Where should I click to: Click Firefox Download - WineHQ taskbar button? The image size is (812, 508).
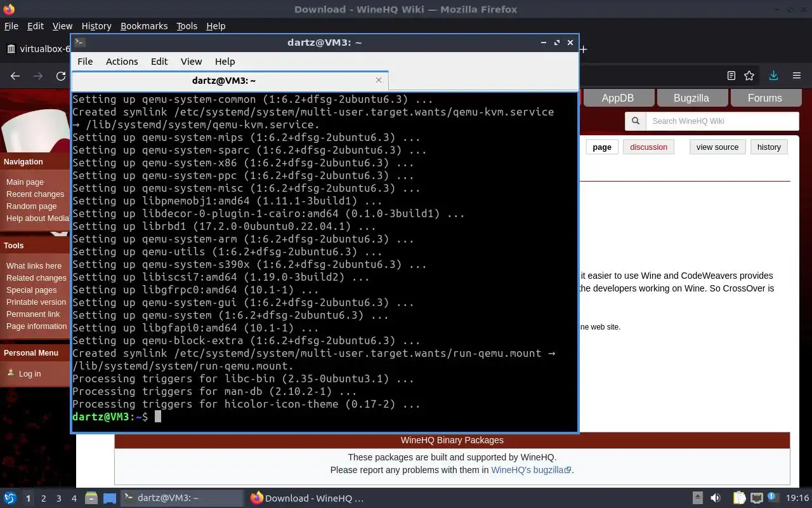tap(308, 498)
